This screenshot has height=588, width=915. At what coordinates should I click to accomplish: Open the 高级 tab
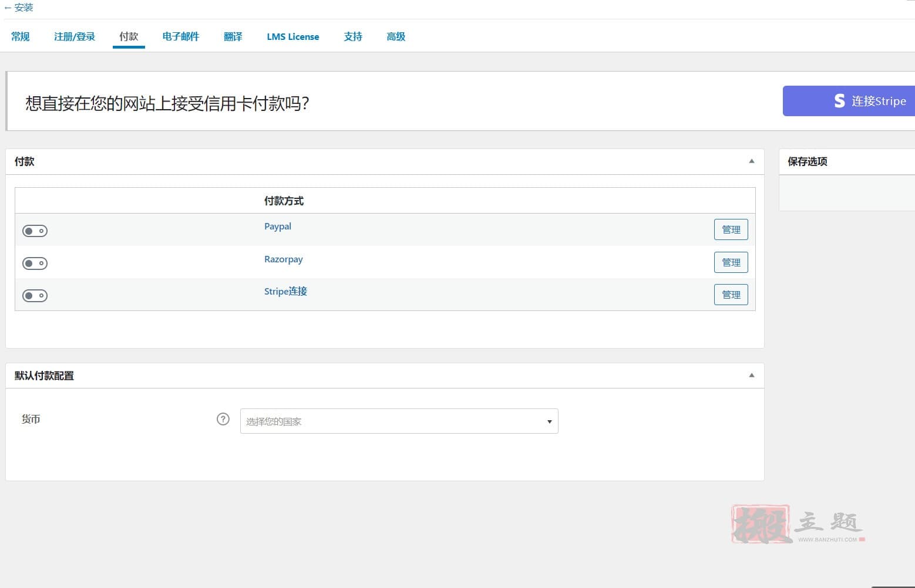[396, 36]
